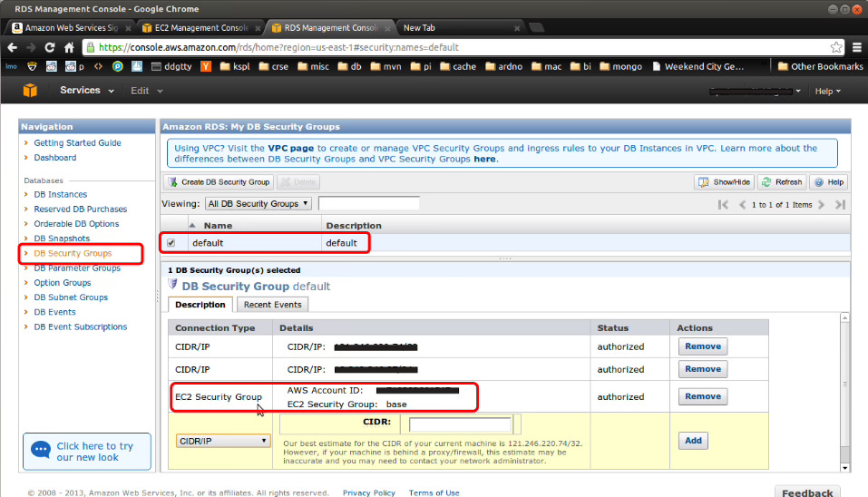
Task: Open DB Parameter Groups in navigation
Action: point(77,268)
